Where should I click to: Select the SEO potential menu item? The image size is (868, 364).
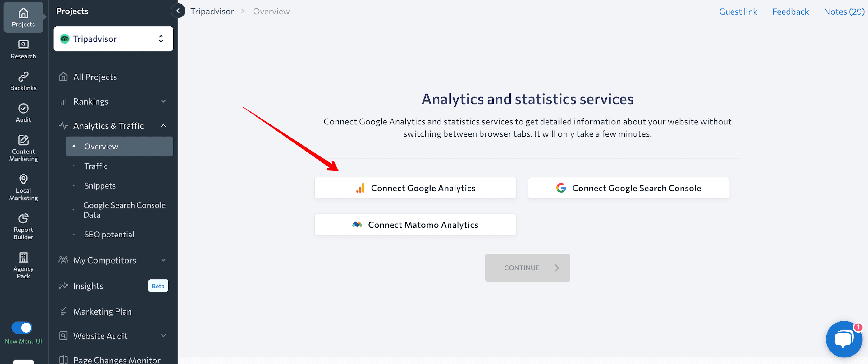(x=108, y=233)
